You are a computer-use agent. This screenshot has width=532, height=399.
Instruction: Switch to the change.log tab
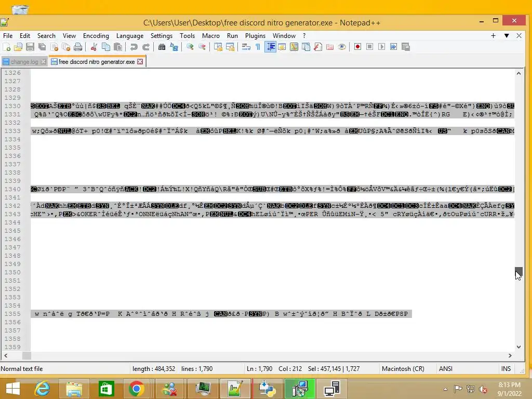click(24, 62)
